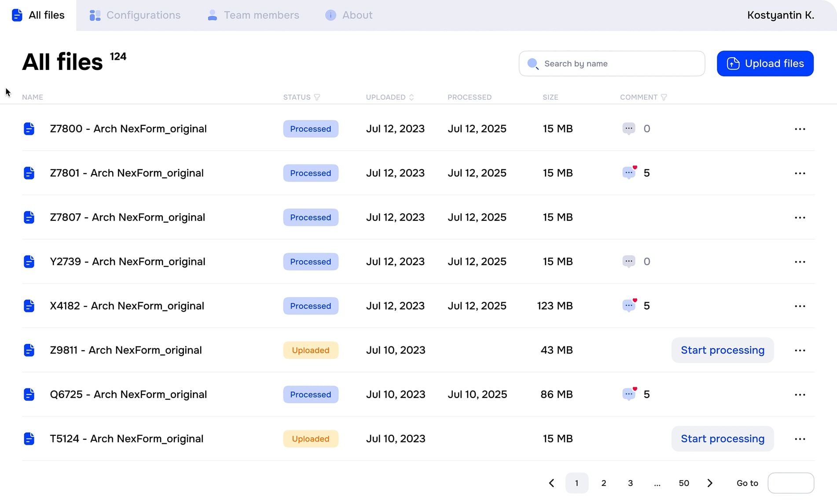Click Processed status badge on Z7800 row
This screenshot has width=837, height=504.
(311, 129)
